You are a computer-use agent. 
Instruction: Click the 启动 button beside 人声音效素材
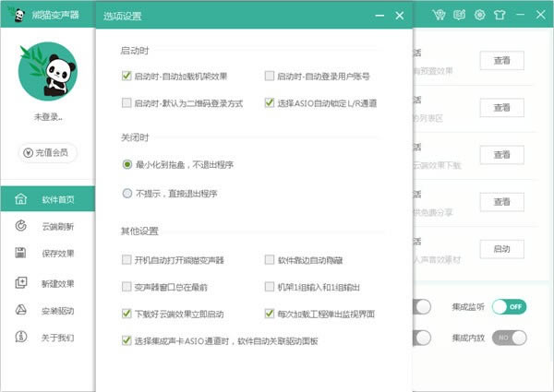(501, 249)
